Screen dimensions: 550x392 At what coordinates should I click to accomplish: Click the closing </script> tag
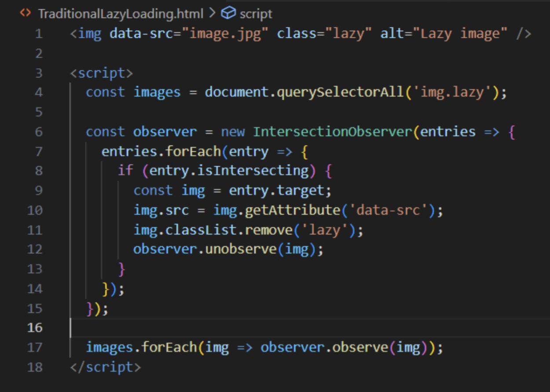tap(105, 367)
